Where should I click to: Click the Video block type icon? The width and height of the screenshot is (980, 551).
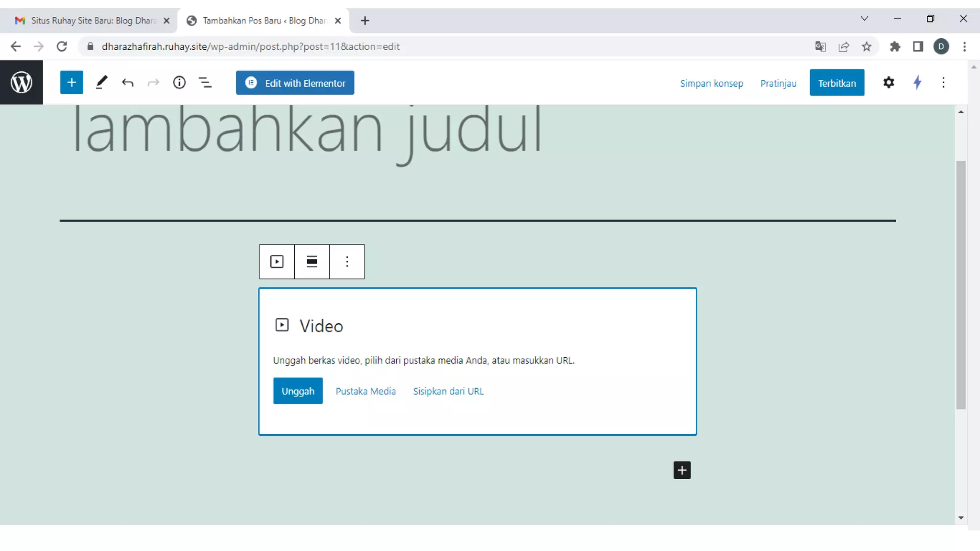click(x=277, y=262)
